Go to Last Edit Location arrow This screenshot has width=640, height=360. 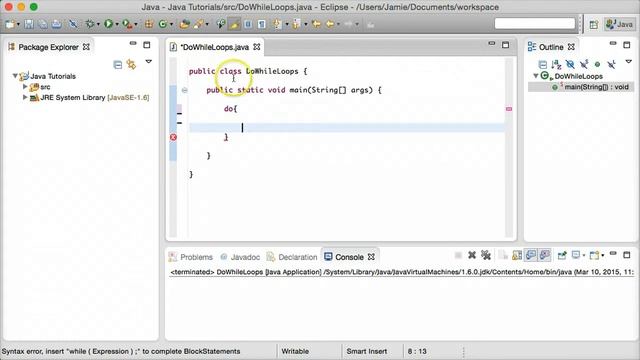316,24
